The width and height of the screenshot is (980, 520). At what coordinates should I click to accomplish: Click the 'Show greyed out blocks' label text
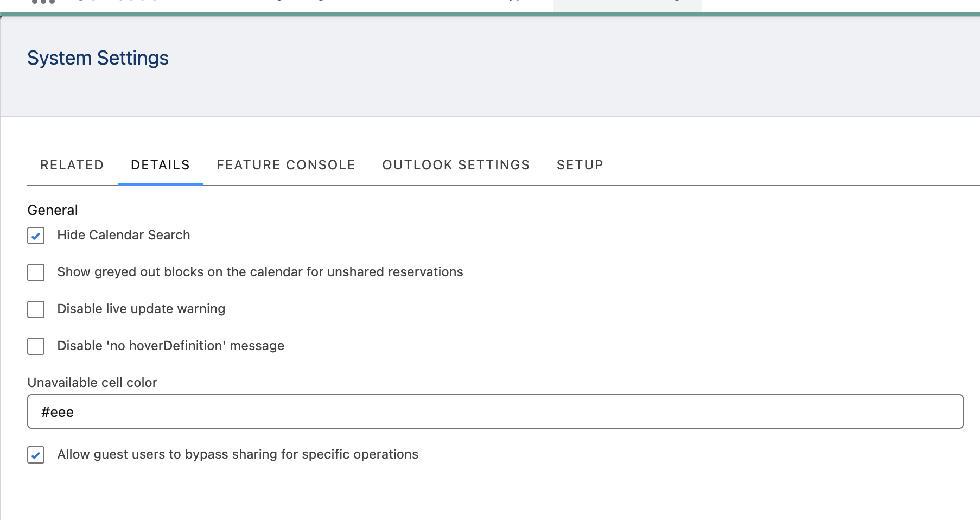(x=260, y=272)
